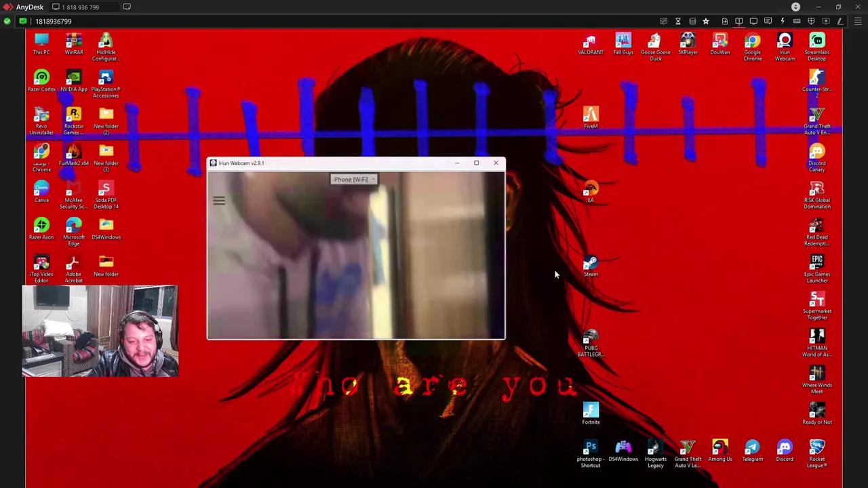Image resolution: width=868 pixels, height=488 pixels.
Task: Launch Streamlabs Desktop from the desktop
Action: tap(817, 47)
